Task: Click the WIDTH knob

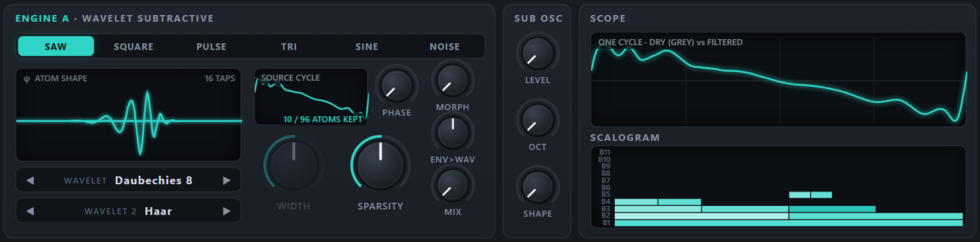Action: point(294,165)
